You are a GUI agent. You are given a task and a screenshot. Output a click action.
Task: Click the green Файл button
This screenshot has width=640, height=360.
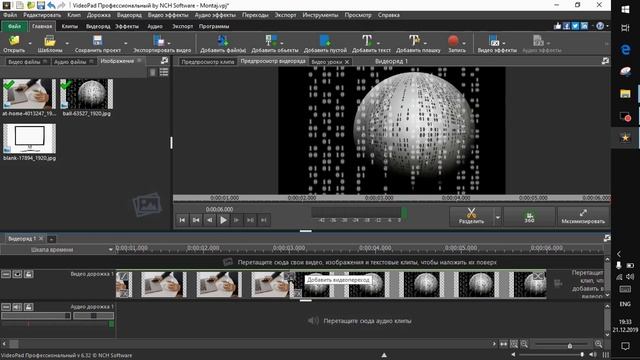coord(14,26)
